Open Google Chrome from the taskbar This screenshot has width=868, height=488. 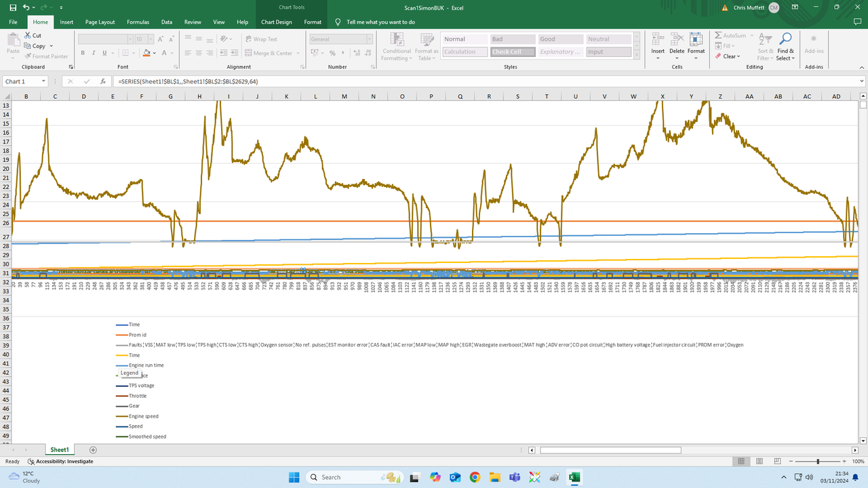[474, 477]
